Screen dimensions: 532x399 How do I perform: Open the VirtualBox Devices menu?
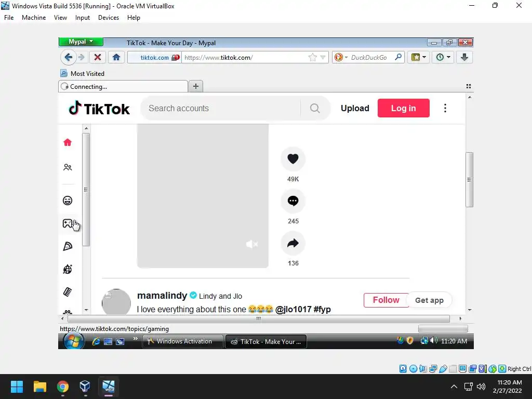coord(109,18)
